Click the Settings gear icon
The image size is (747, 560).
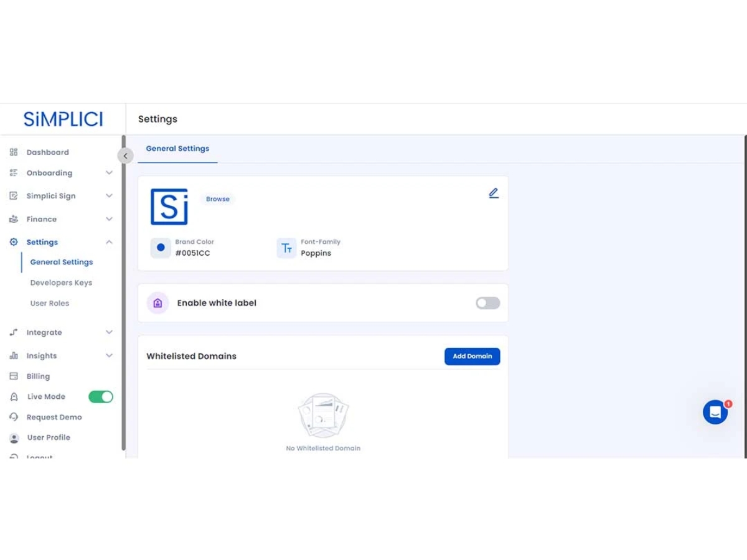pyautogui.click(x=14, y=242)
